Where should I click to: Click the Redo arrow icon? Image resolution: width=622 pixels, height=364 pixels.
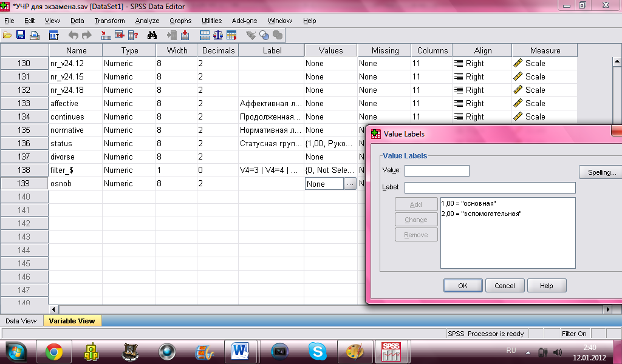pos(86,35)
